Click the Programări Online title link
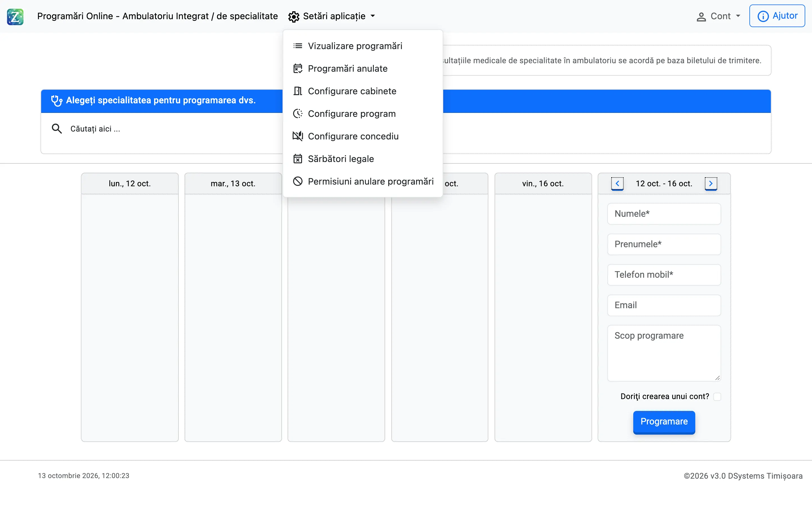 pos(157,16)
